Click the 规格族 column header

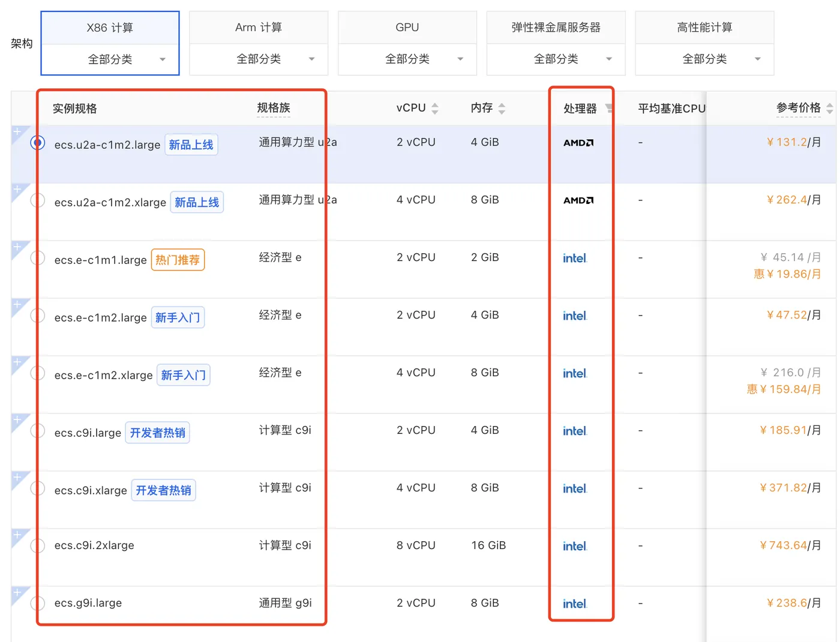(274, 108)
